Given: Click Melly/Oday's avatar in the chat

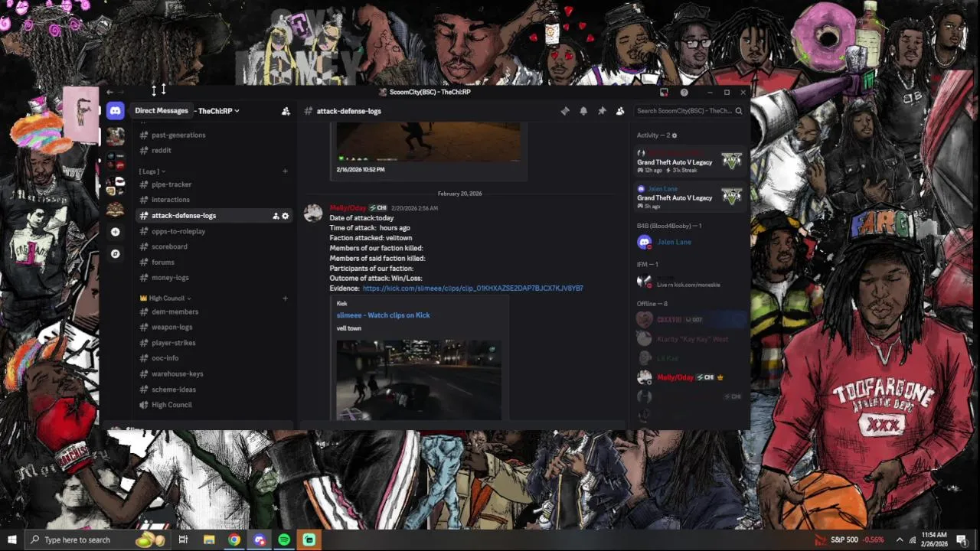Looking at the screenshot, I should click(313, 213).
